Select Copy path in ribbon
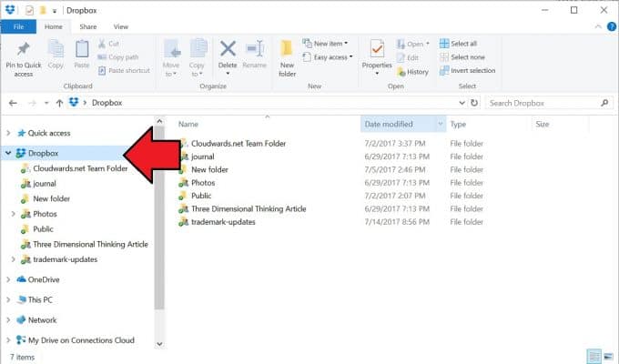 click(x=117, y=57)
